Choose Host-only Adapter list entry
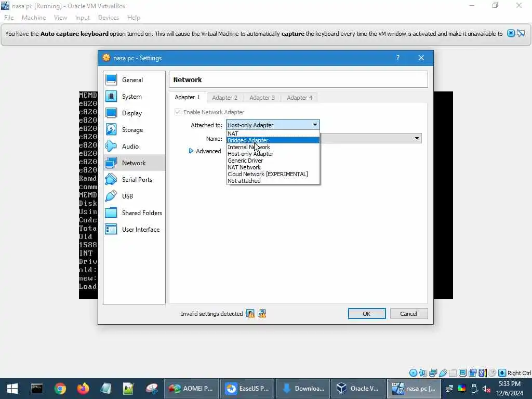Viewport: 532px width, 399px height. coord(273,154)
